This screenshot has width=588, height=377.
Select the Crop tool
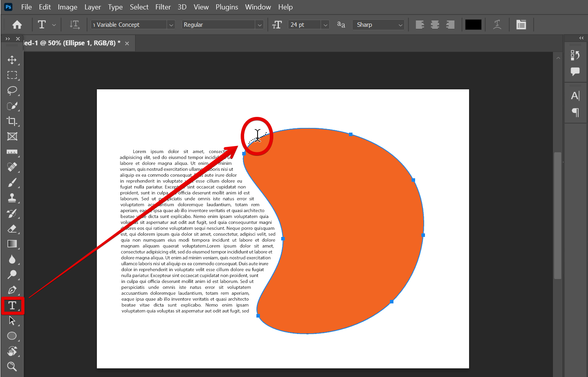coord(12,121)
